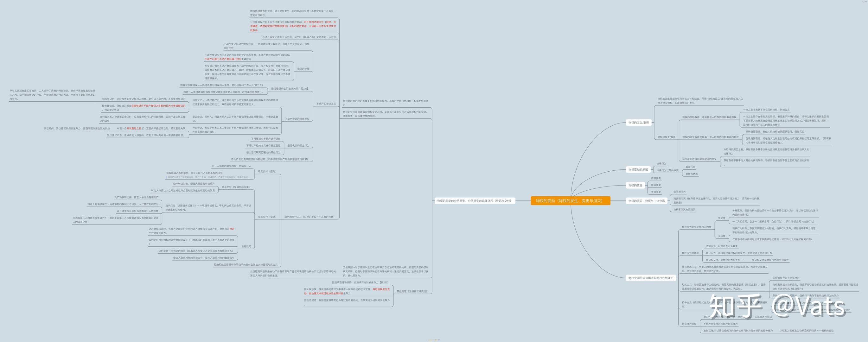
Task: Click the 物权行为的本质 subtopic
Action: pyautogui.click(x=690, y=253)
